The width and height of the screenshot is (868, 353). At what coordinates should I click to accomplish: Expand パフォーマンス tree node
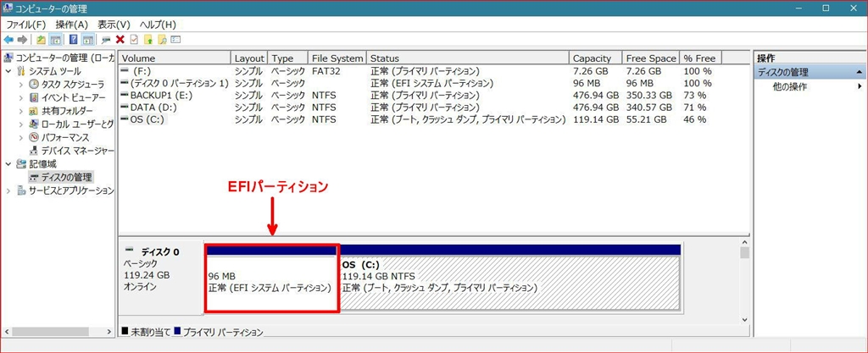coord(21,137)
